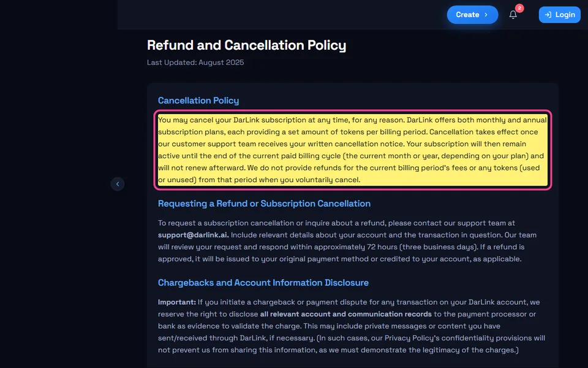
Task: Click the parenthetical sentence about Privacy Policy's confidentiality provisions
Action: [x=352, y=344]
